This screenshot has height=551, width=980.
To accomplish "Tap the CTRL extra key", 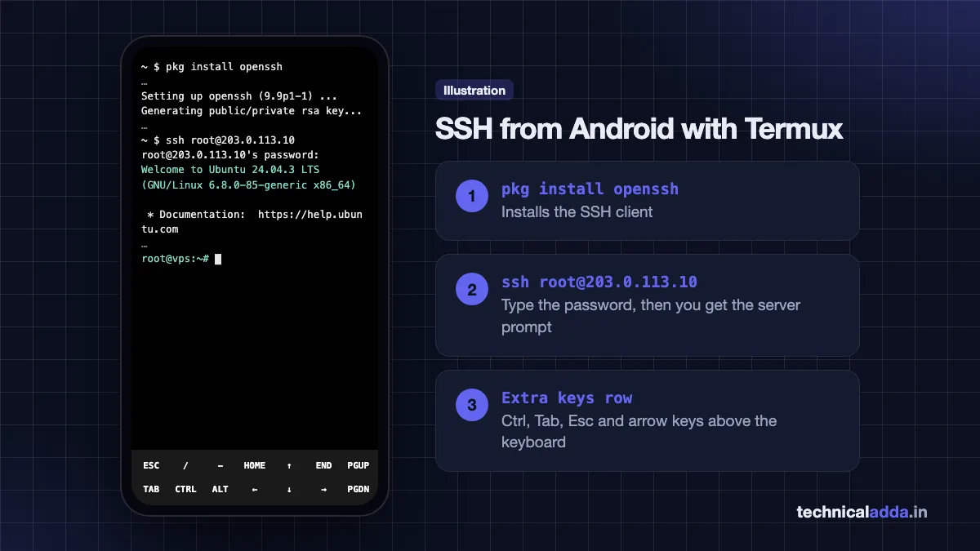I will coord(185,489).
